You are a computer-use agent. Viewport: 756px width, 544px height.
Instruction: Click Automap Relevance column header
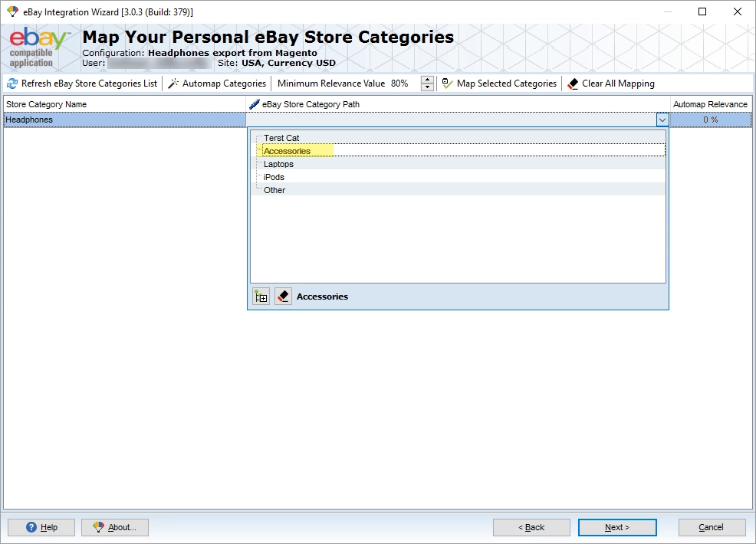tap(711, 104)
